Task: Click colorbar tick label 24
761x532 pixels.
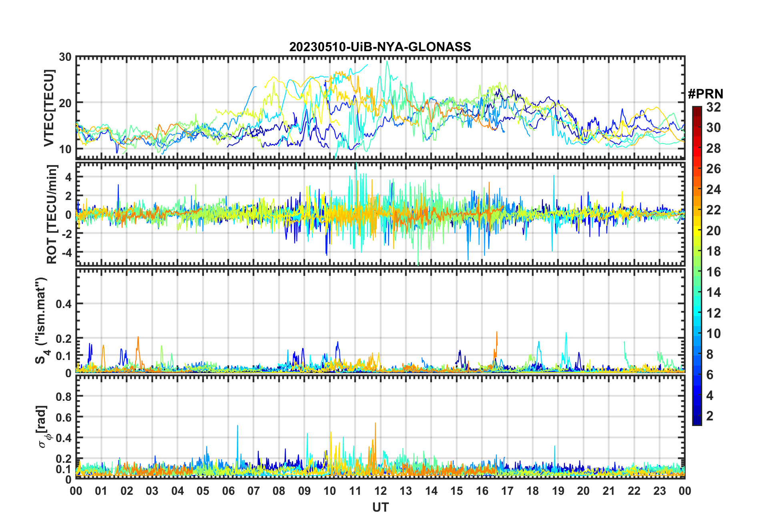Action: [x=713, y=190]
